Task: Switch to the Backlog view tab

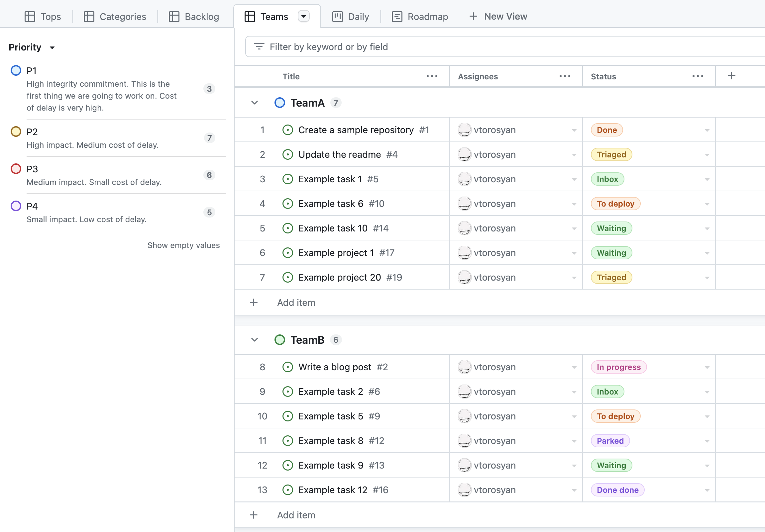Action: [x=194, y=16]
